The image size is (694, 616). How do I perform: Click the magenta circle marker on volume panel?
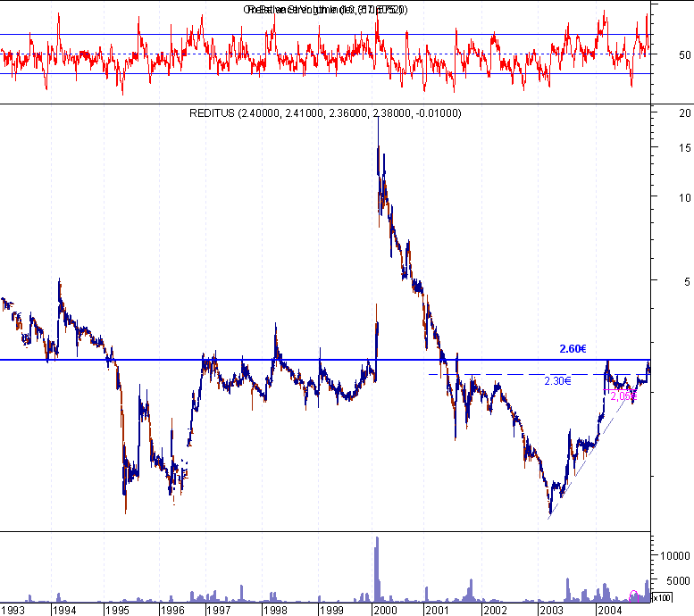tap(633, 596)
